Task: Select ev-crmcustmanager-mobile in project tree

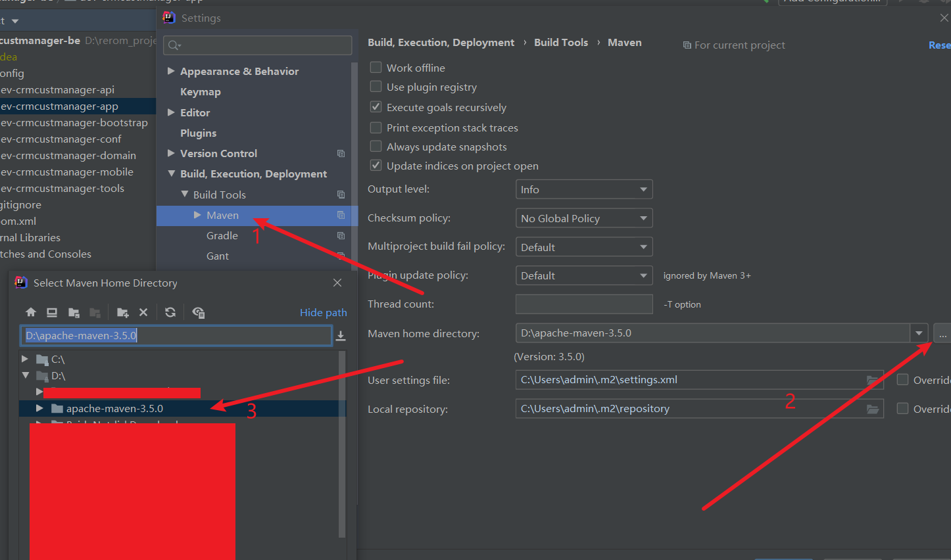Action: click(66, 172)
